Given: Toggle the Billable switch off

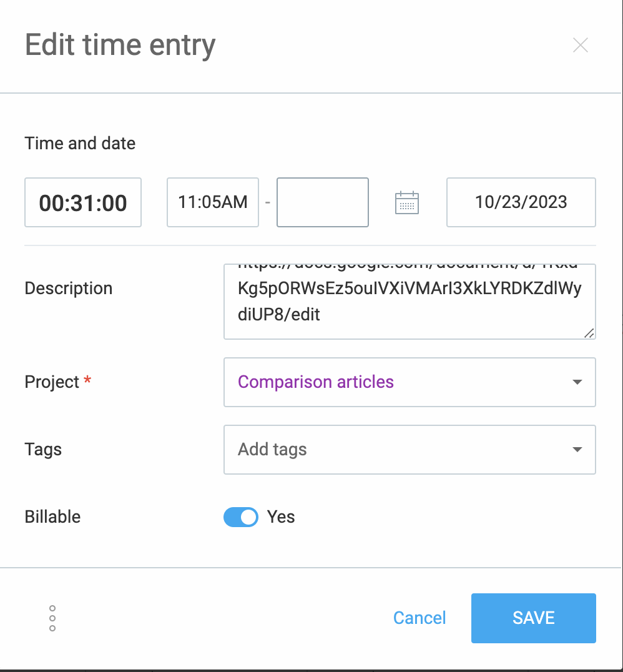Looking at the screenshot, I should click(241, 517).
